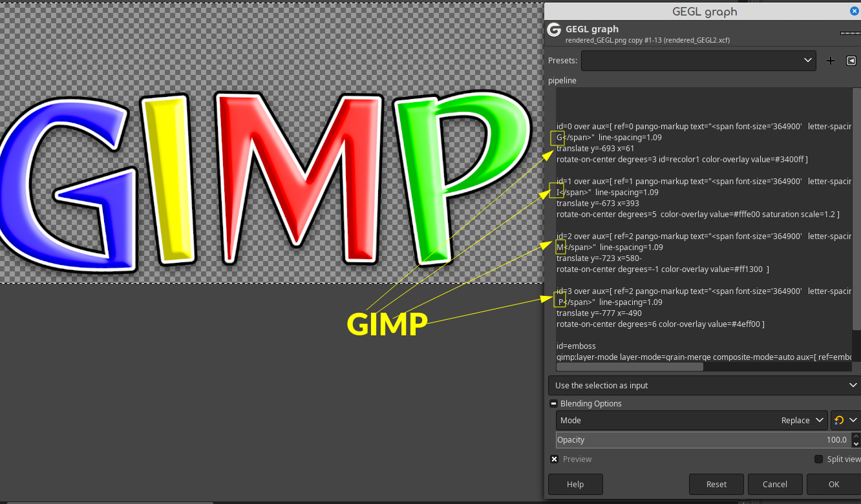Open the presets menu arrow icon
Viewport: 861px width, 504px height.
pyautogui.click(x=808, y=60)
